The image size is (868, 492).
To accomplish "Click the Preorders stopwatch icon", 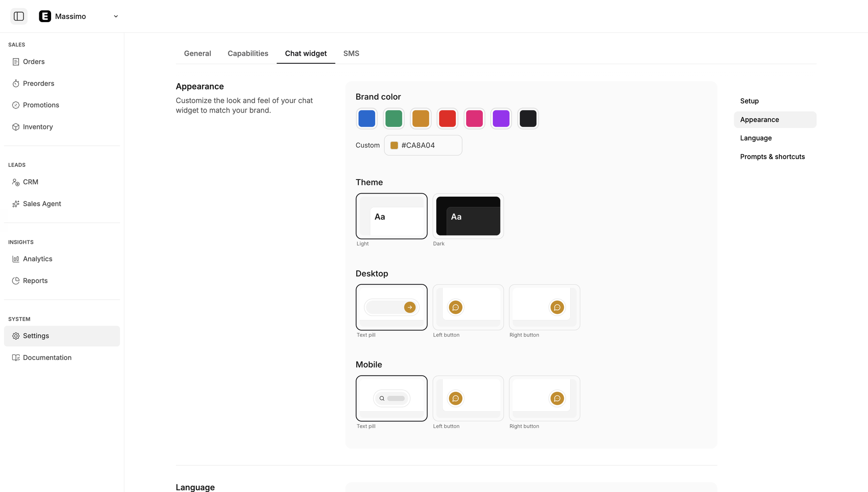I will point(16,84).
